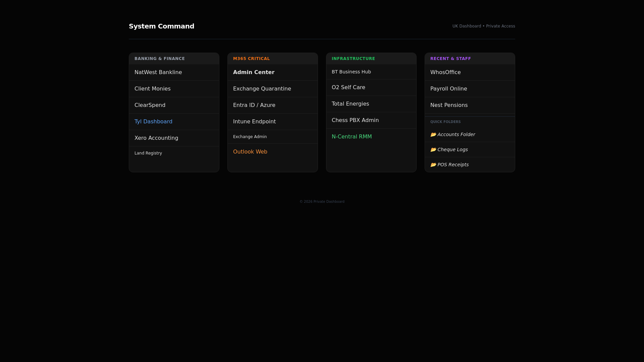Launch N-Central RMM
This screenshot has height=362, width=644.
click(x=371, y=137)
